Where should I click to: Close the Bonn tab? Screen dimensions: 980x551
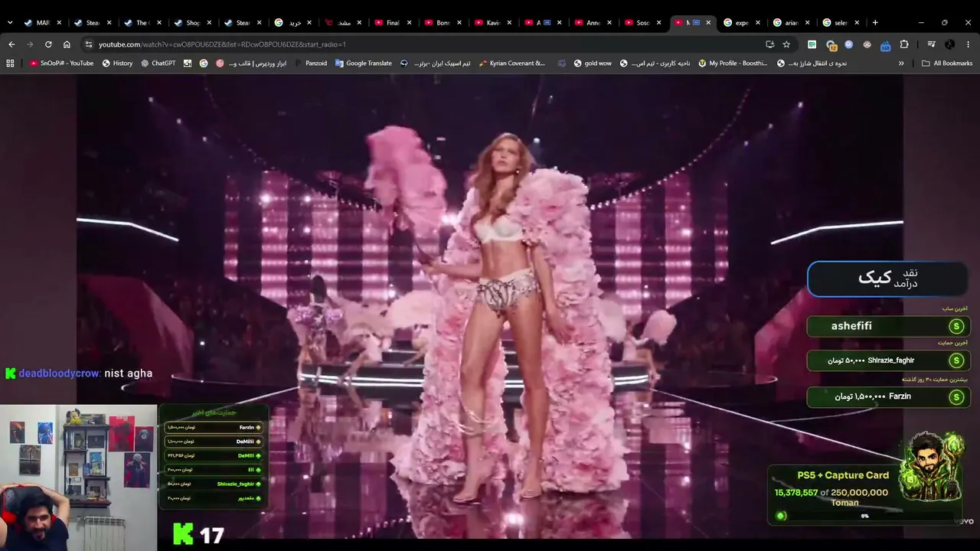coord(459,23)
